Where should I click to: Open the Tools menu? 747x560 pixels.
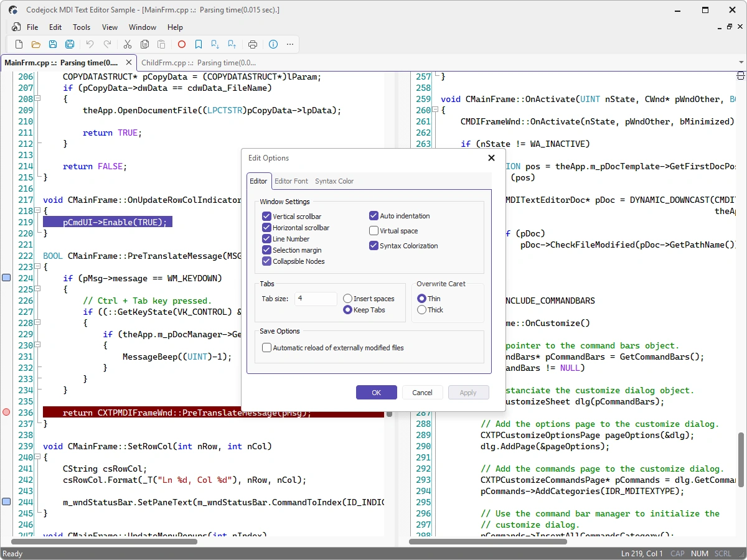pyautogui.click(x=82, y=27)
